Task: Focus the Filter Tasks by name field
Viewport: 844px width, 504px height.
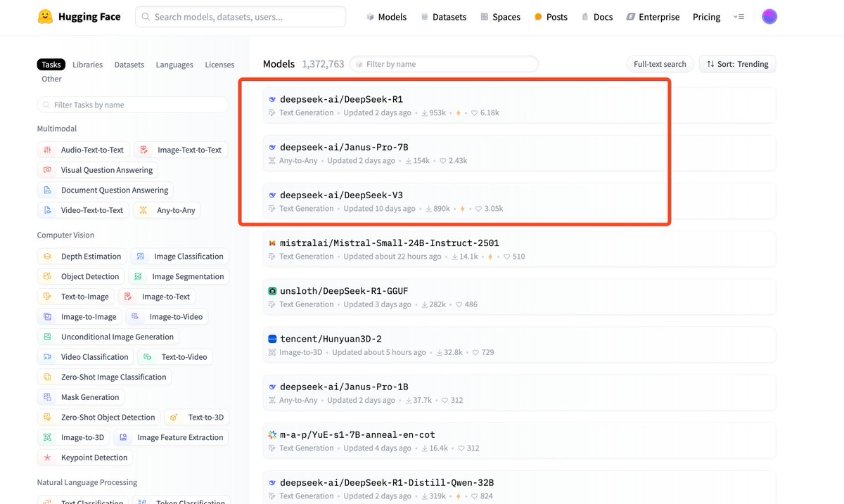Action: click(x=133, y=105)
